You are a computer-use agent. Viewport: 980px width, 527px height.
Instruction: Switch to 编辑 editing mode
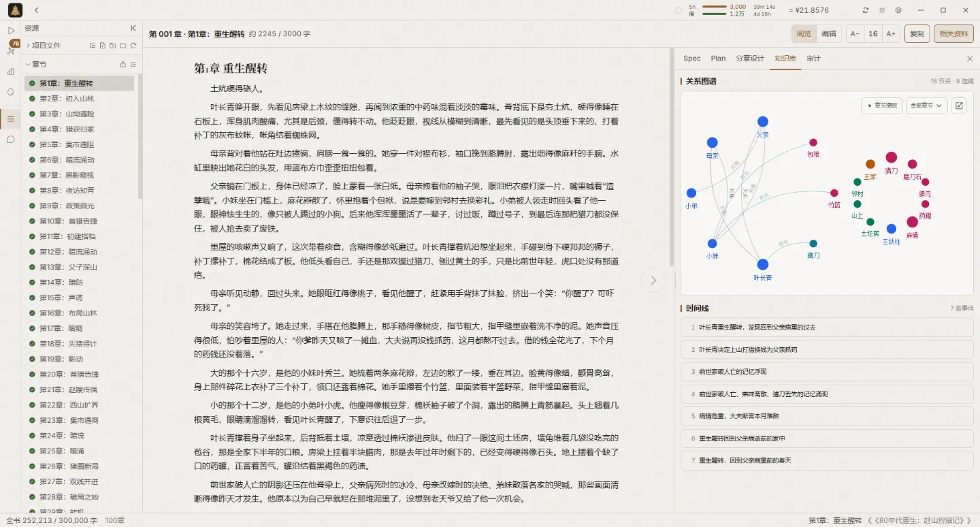pos(828,34)
